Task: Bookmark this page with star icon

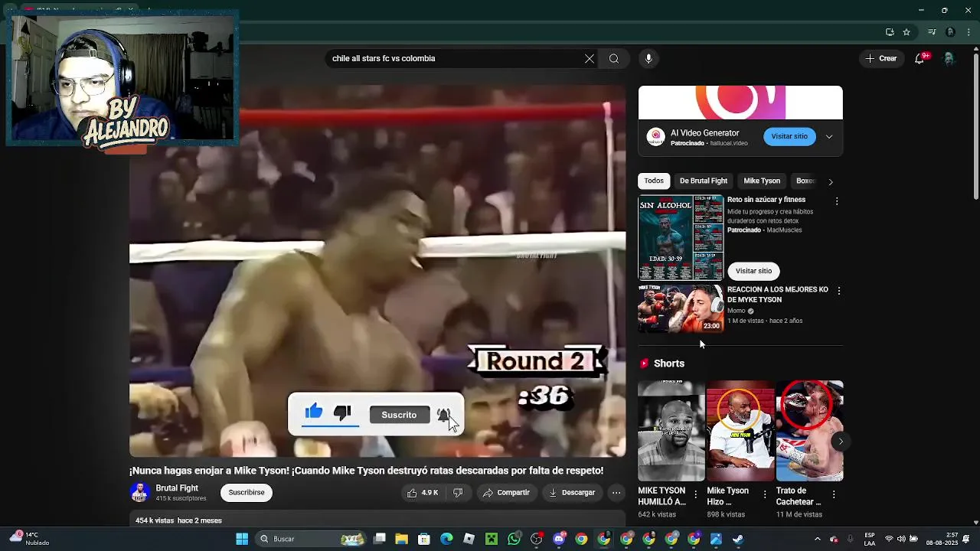Action: click(906, 32)
